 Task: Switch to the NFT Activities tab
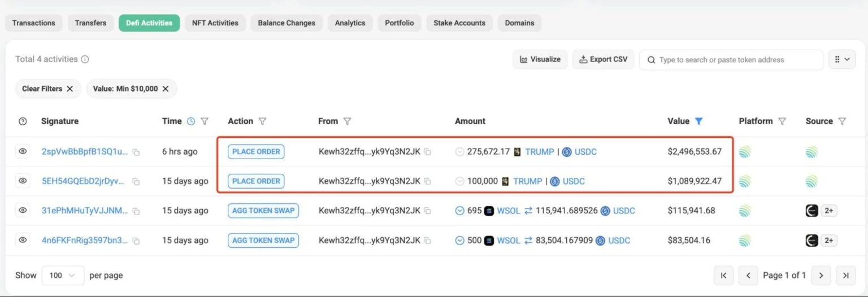point(215,23)
